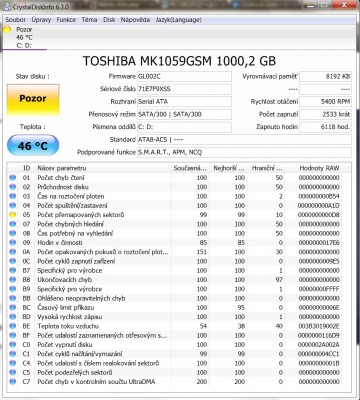Open the Disk menu
Screen dimensions: 360x400
point(109,20)
